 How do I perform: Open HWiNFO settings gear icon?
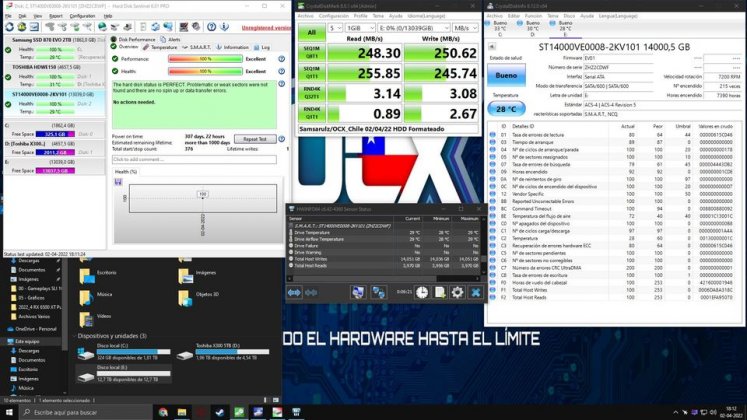[x=457, y=292]
